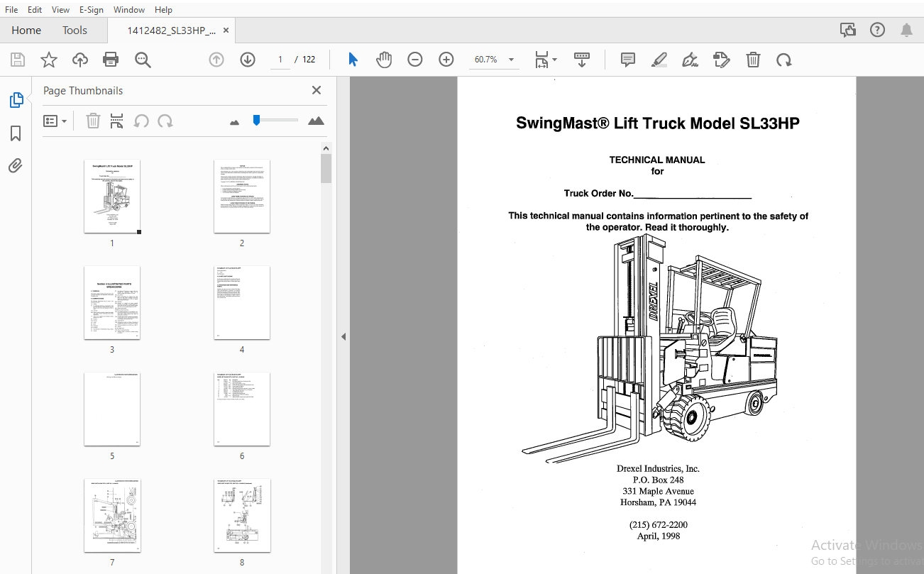
Task: Select page 2 thumbnail
Action: point(242,197)
